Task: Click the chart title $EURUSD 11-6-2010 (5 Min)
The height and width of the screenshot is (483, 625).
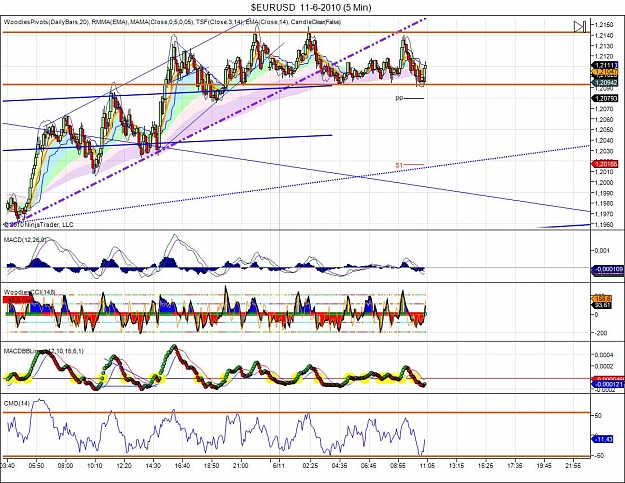Action: click(x=311, y=7)
